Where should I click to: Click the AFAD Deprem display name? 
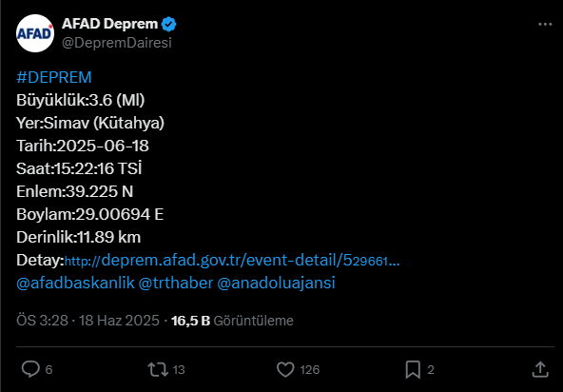tap(109, 24)
